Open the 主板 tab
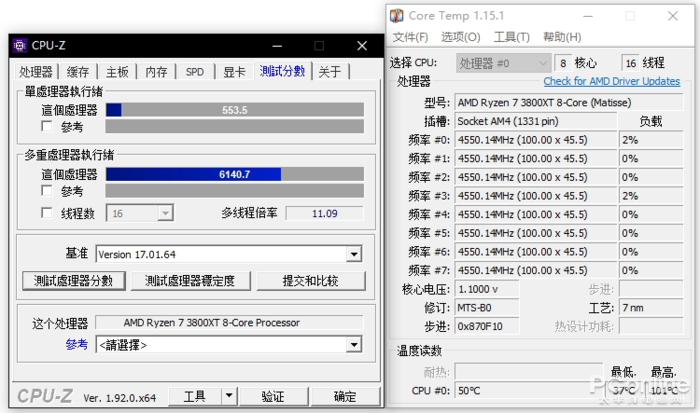Viewport: 700px width, 413px height. 117,72
